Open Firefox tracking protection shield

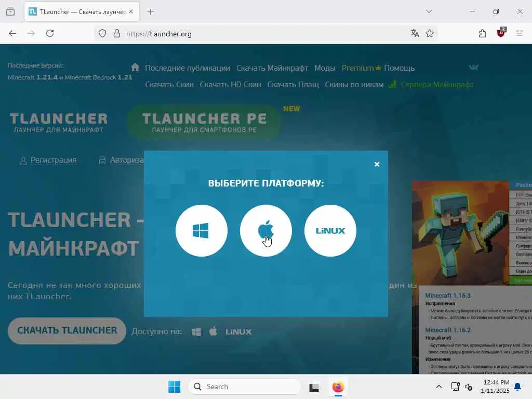click(102, 34)
